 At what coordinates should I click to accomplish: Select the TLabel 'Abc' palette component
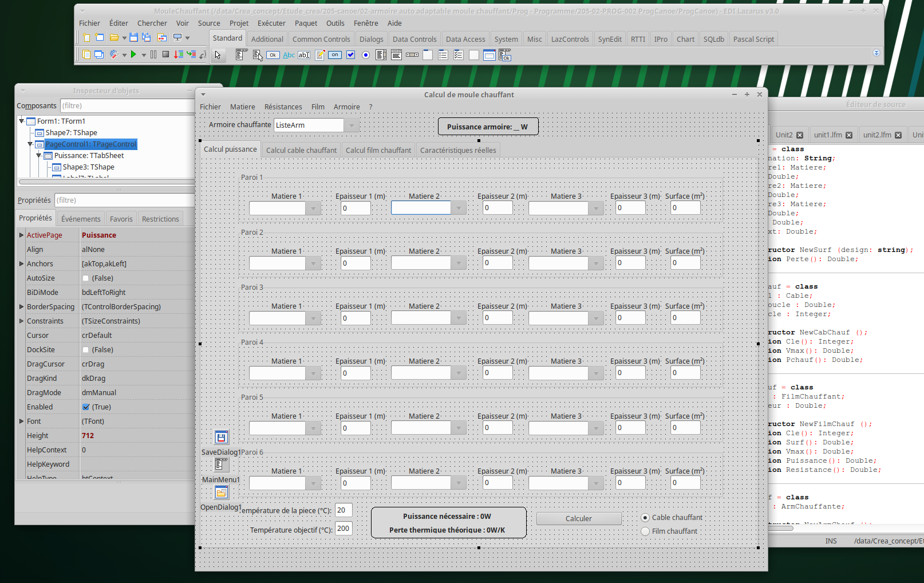coord(289,55)
